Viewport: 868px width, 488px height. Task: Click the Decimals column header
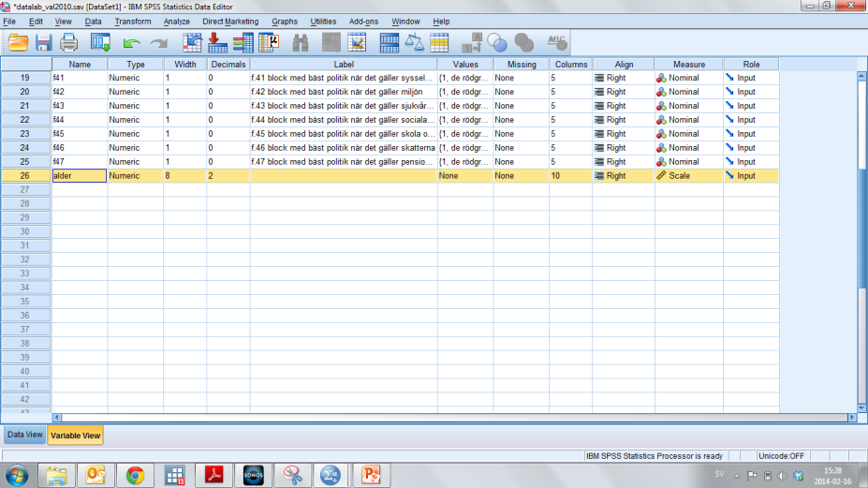click(228, 65)
